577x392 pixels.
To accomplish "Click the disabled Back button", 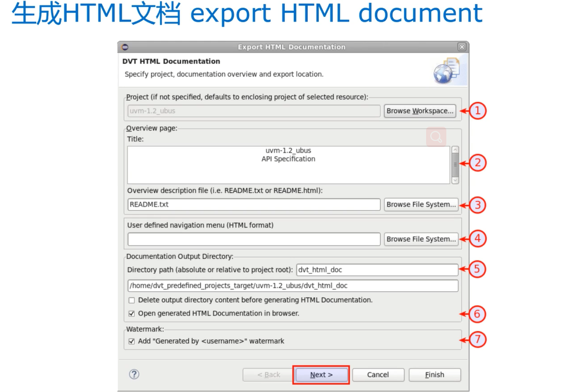I will click(x=267, y=374).
